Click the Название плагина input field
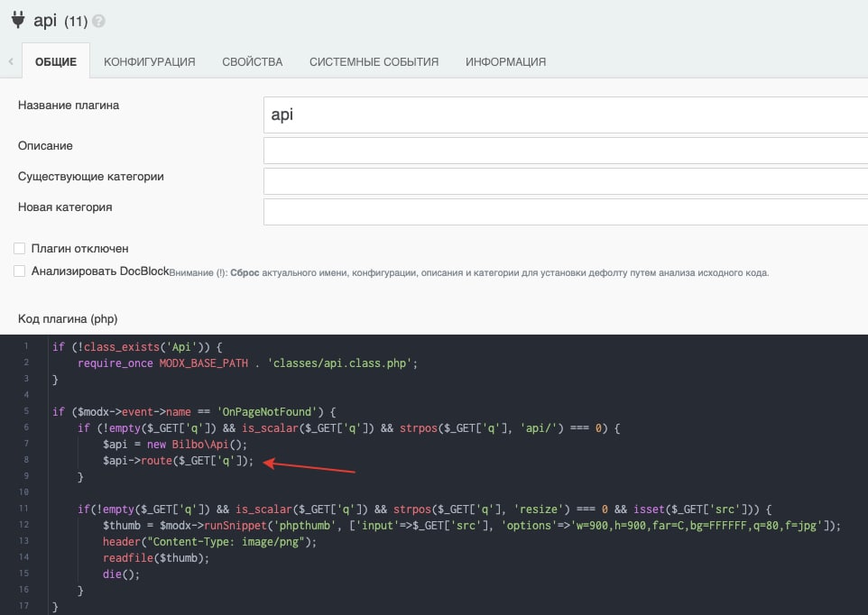Screen dimensions: 868x615 566,115
